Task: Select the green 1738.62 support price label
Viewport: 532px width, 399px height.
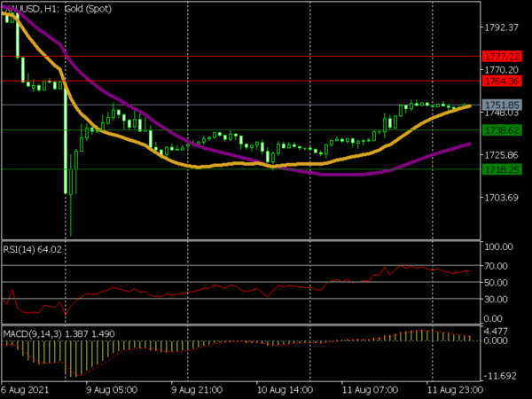Action: (501, 129)
